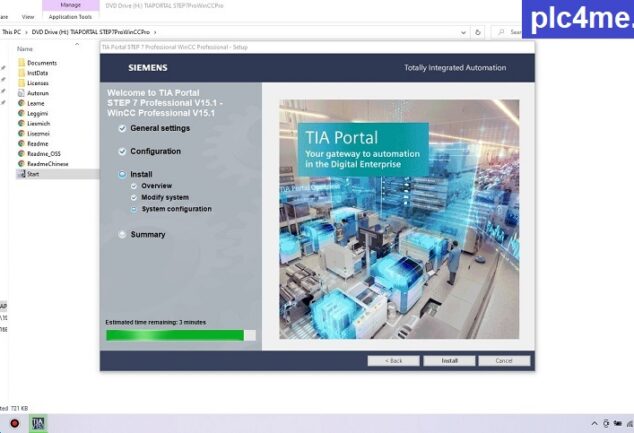Switch to the View ribbon tab
Screen dimensions: 634x433
coord(27,17)
